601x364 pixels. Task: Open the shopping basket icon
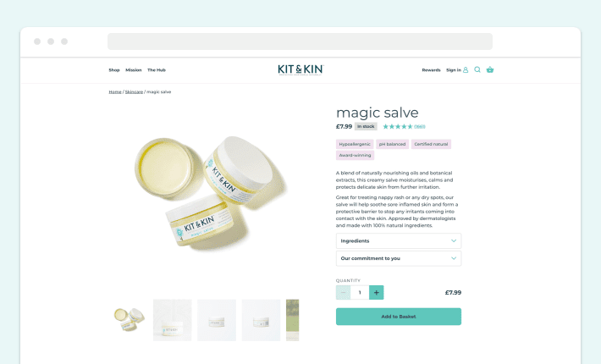click(490, 69)
